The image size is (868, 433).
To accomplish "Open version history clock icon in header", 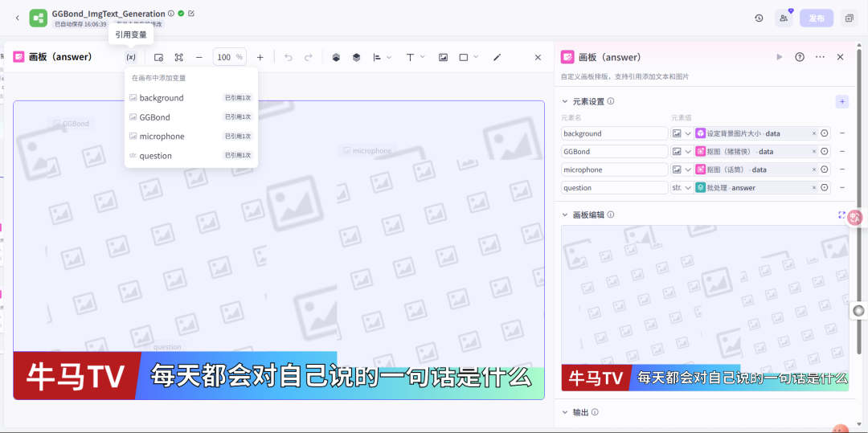I will click(x=759, y=18).
